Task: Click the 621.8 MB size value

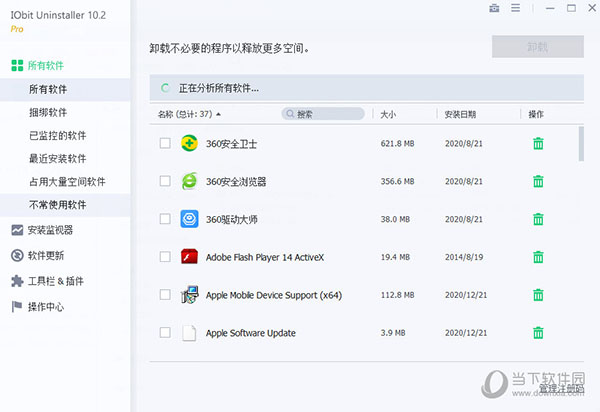Action: point(397,143)
